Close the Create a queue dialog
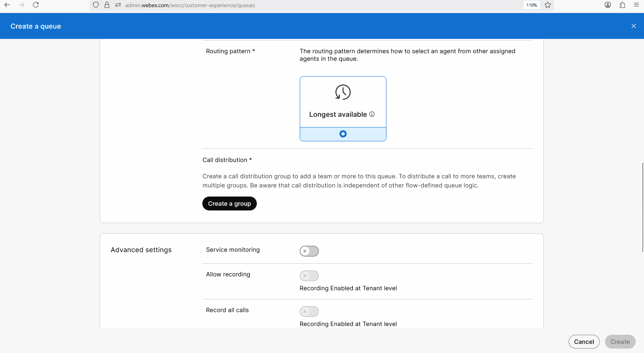The height and width of the screenshot is (353, 644). click(634, 26)
